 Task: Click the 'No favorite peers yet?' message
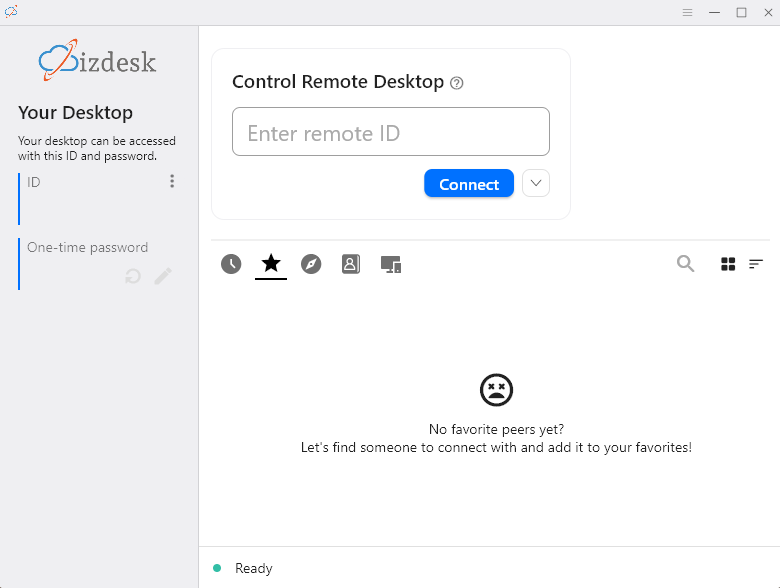point(496,429)
